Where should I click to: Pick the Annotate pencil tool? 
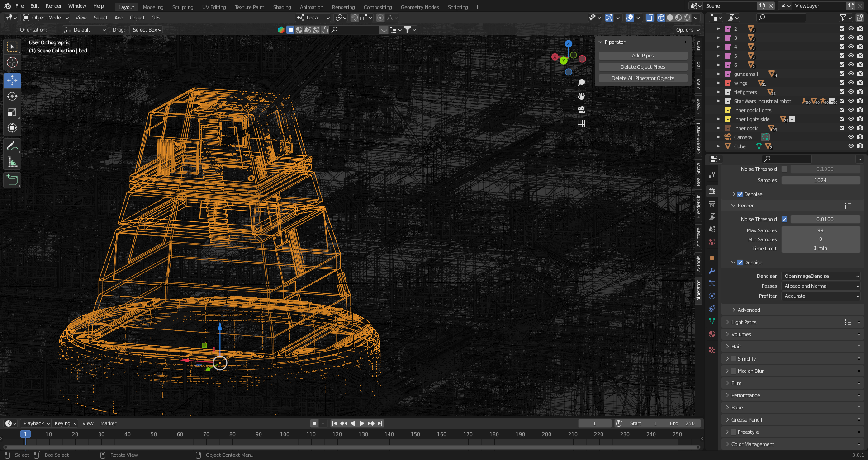point(12,146)
